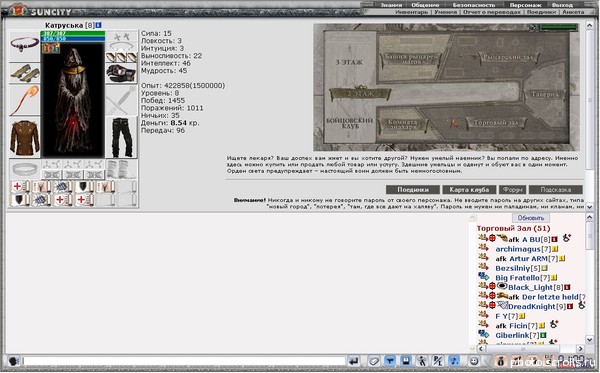Image resolution: width=600 pixels, height=373 pixels.
Task: Select the black gloves equipment slot
Action: [x=121, y=73]
